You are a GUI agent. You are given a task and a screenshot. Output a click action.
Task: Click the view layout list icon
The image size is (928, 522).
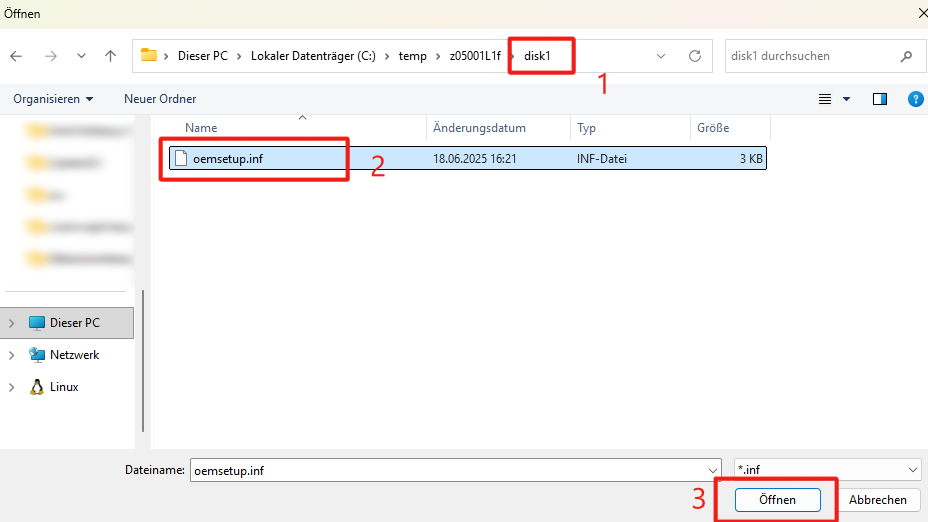825,99
